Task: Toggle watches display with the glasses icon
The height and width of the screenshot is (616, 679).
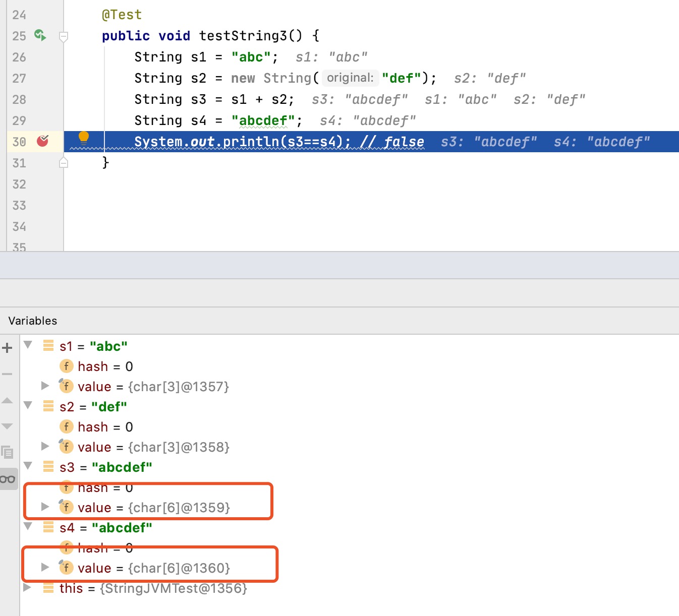Action: (x=8, y=479)
